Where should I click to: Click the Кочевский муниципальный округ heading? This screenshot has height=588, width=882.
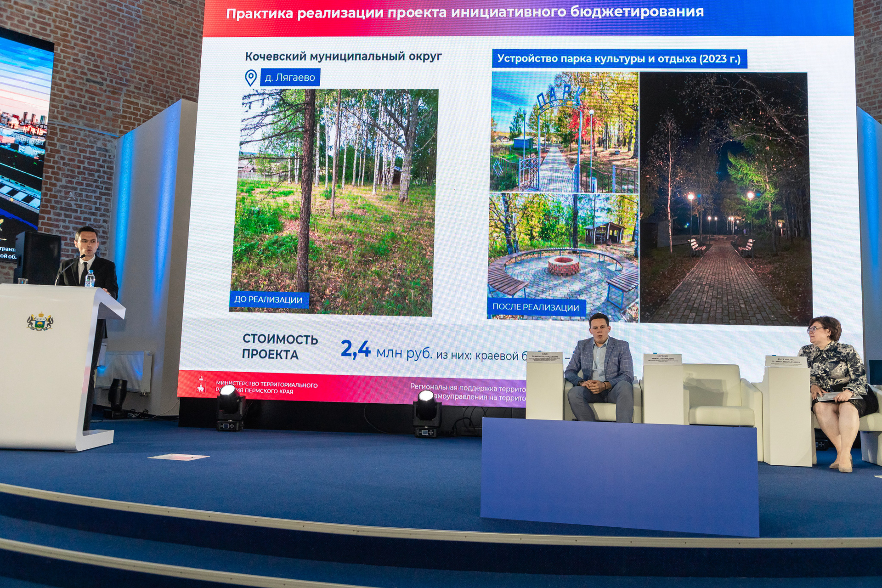[343, 57]
